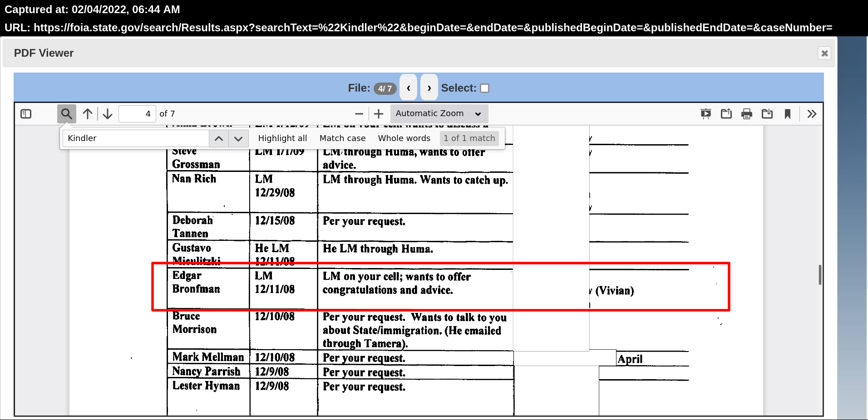Click 'Mark Mellman' name cell
The image size is (868, 420).
pyautogui.click(x=208, y=357)
